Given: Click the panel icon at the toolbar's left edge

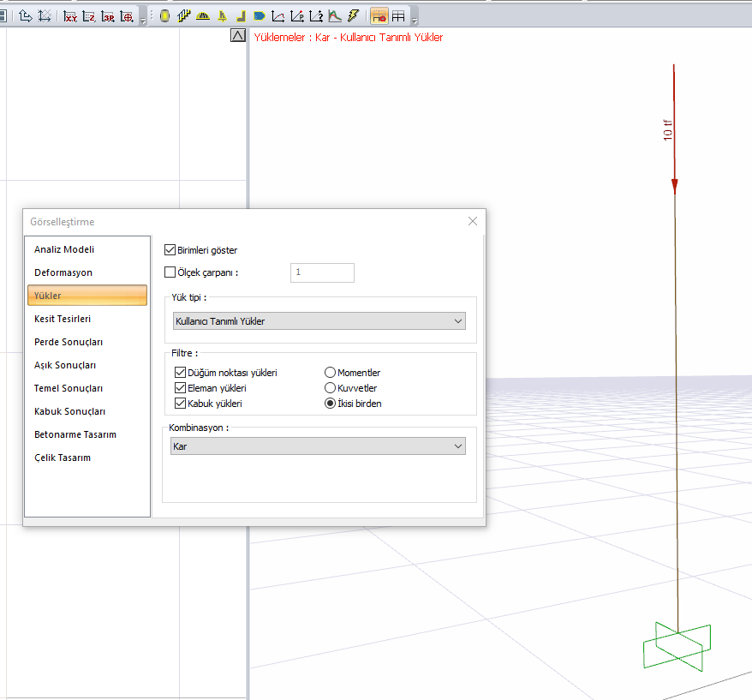Looking at the screenshot, I should pos(3,15).
